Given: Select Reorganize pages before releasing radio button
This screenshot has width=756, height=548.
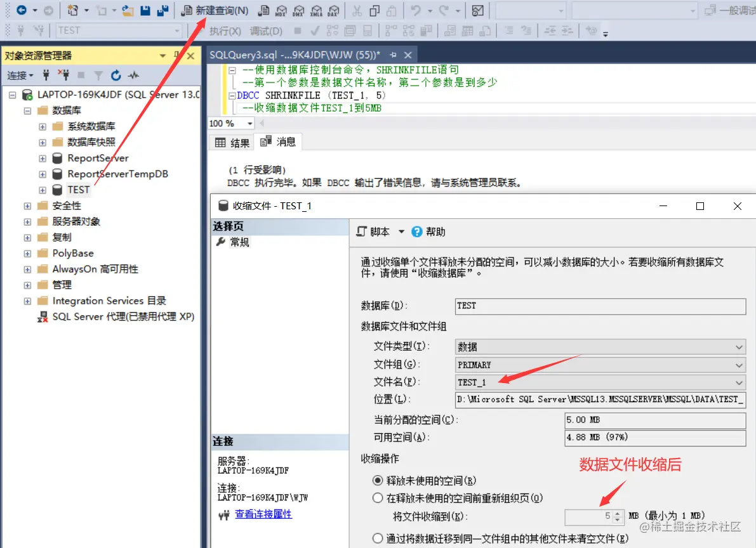Looking at the screenshot, I should [x=378, y=498].
